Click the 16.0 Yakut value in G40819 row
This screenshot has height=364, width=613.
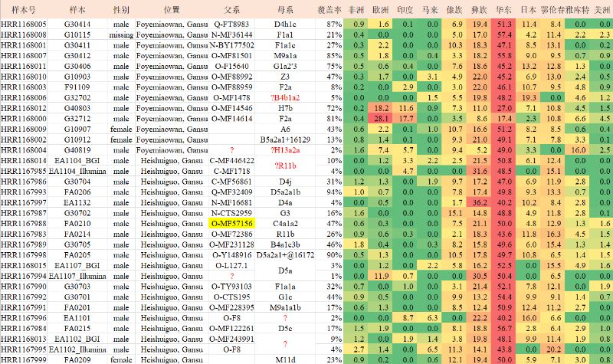point(579,150)
